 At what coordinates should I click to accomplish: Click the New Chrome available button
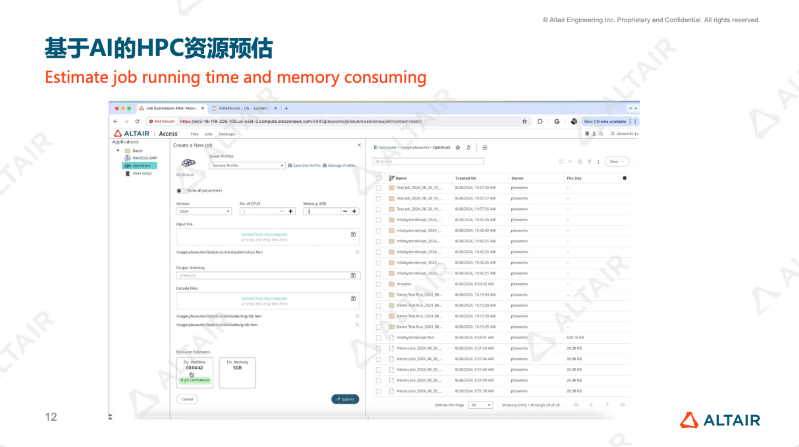(x=605, y=121)
